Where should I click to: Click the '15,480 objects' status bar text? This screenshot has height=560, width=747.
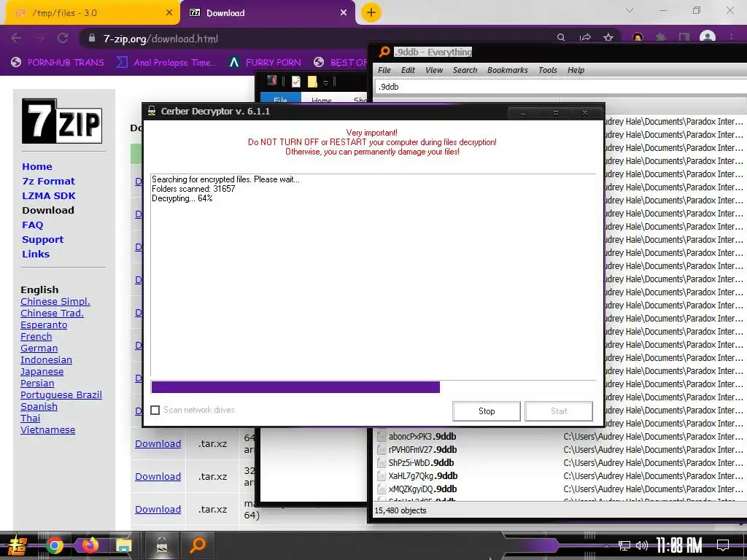point(400,510)
